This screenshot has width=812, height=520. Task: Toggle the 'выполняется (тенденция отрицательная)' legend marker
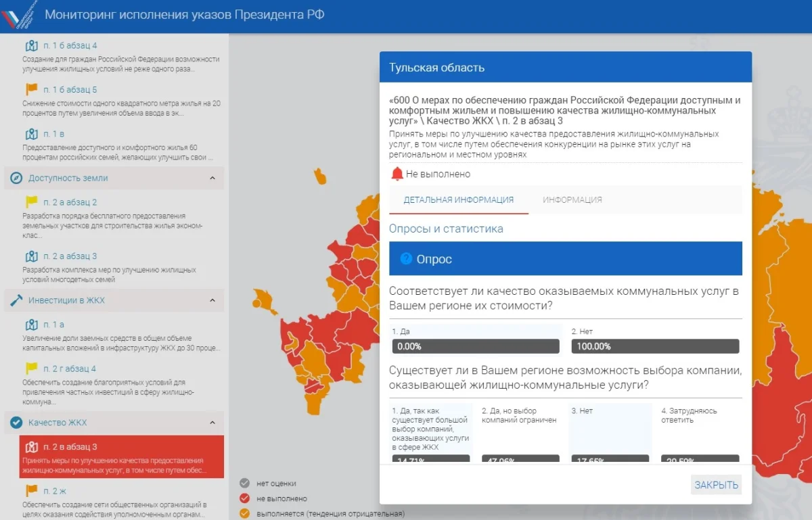[x=245, y=513]
